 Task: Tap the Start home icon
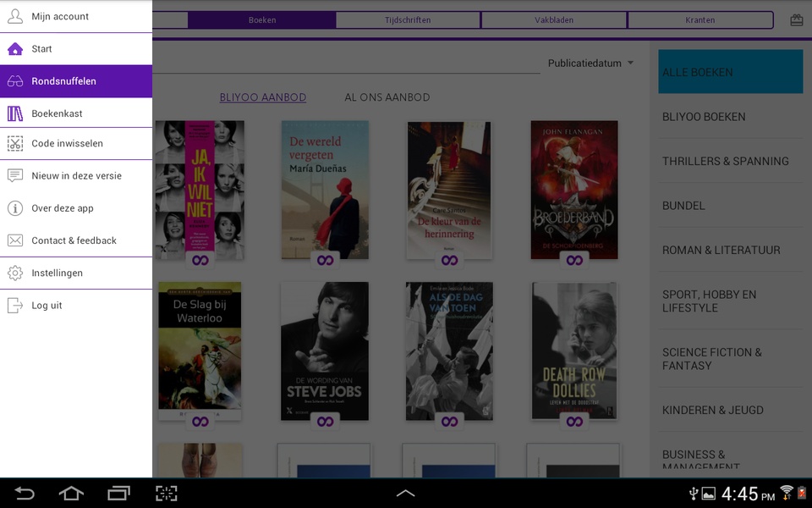pyautogui.click(x=15, y=49)
